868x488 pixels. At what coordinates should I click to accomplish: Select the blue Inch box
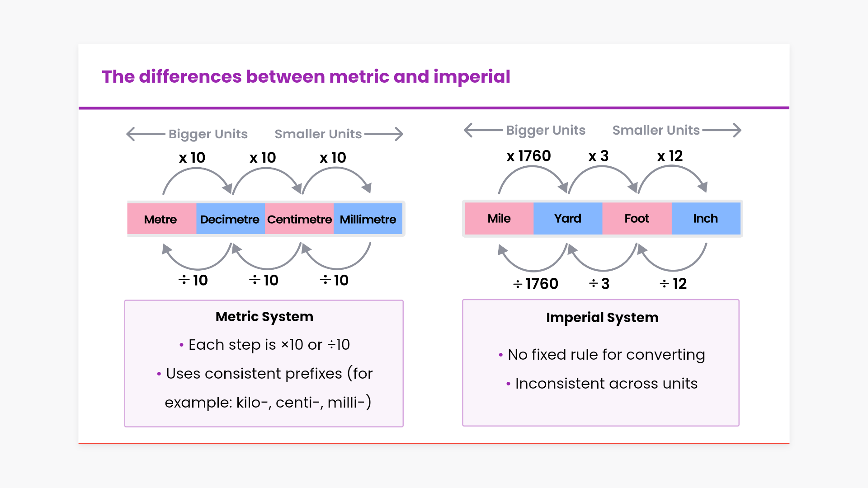706,219
